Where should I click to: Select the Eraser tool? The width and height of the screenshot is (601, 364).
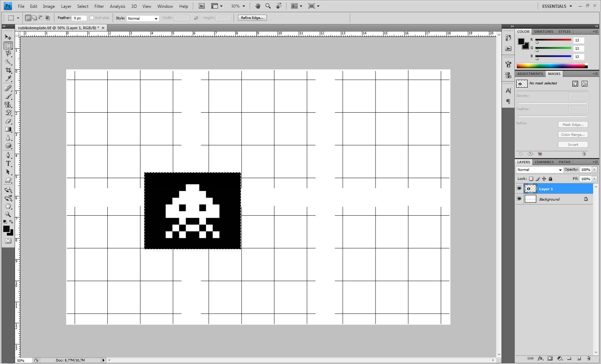click(8, 121)
